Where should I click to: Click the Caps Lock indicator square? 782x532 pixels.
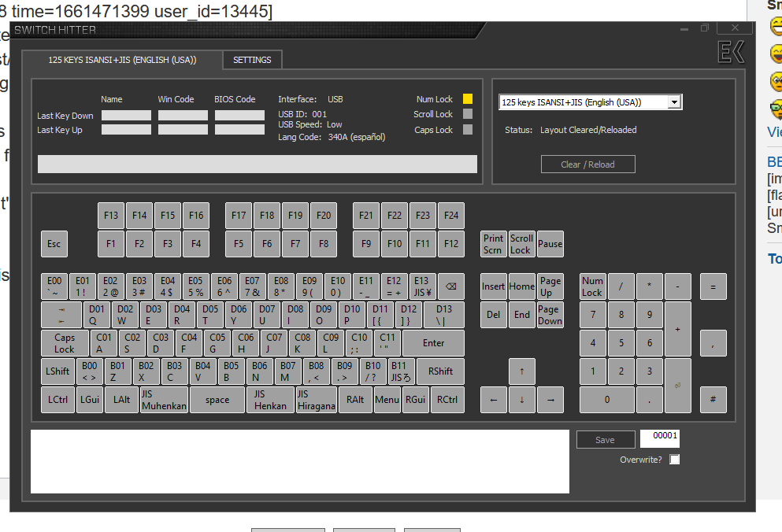(x=468, y=130)
